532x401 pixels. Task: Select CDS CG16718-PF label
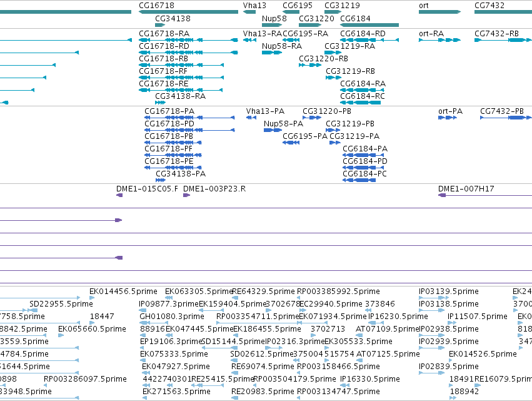169,149
